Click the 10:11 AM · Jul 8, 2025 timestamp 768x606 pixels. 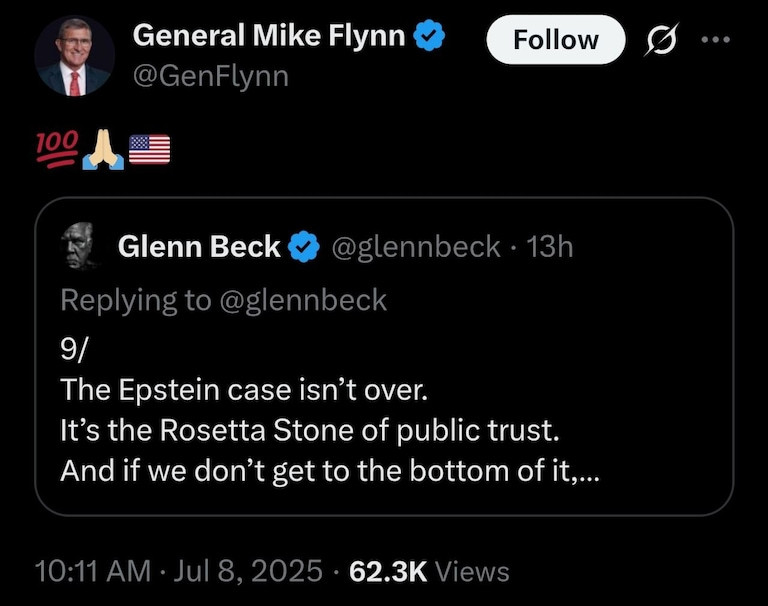tap(178, 571)
